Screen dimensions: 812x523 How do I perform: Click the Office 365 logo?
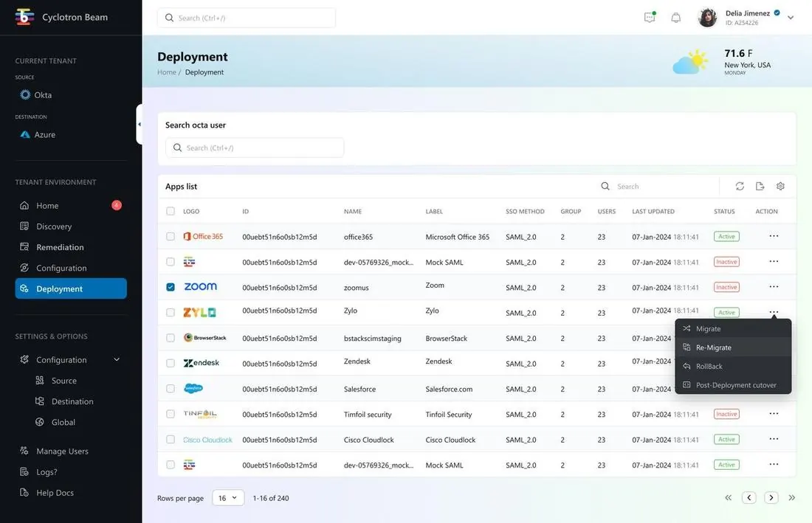tap(203, 236)
